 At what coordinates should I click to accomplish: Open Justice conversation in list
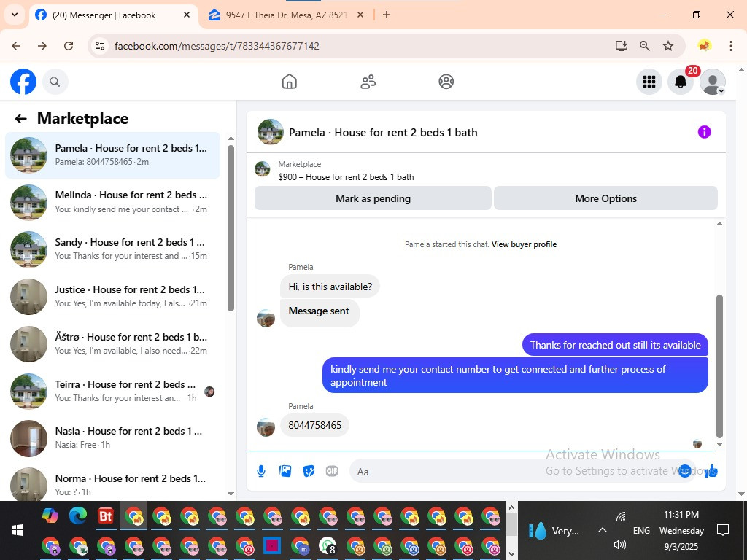[x=113, y=297]
